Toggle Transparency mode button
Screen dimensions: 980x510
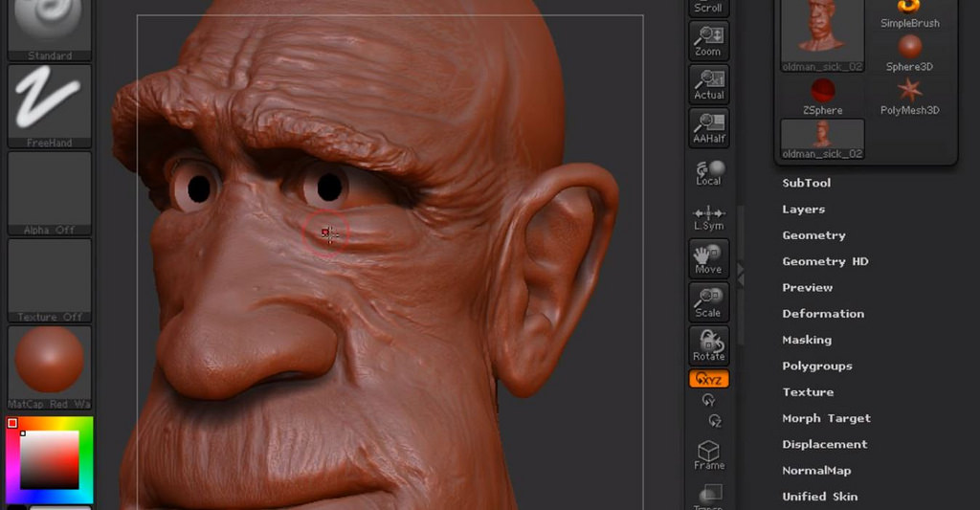(709, 497)
